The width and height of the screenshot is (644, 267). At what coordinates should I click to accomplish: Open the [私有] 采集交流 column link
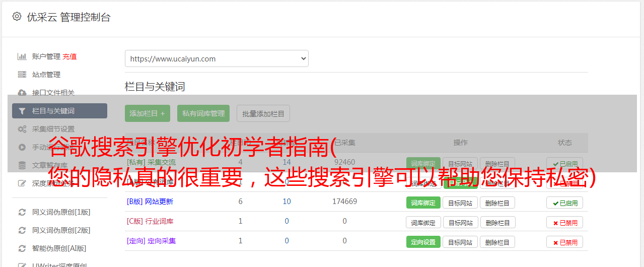pos(152,162)
